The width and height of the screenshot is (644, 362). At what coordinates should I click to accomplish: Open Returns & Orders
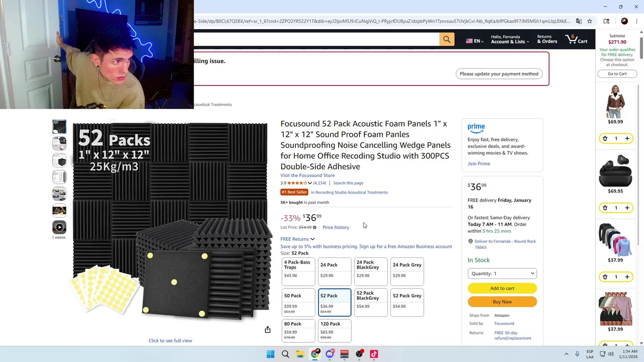[x=547, y=39]
